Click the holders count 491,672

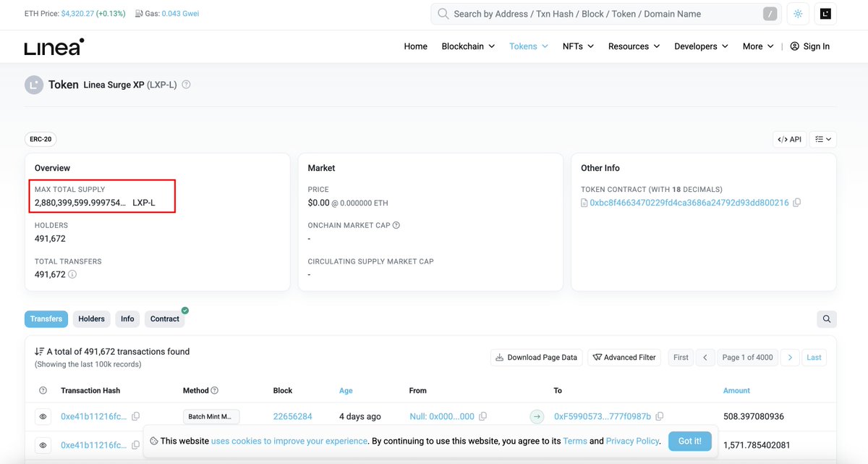[50, 238]
